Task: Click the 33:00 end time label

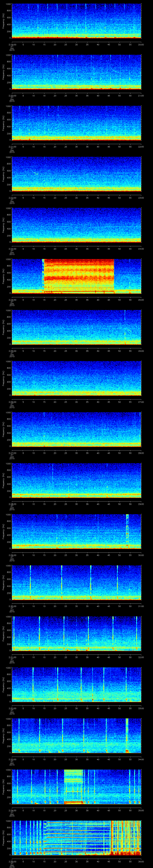Action: (141, 708)
